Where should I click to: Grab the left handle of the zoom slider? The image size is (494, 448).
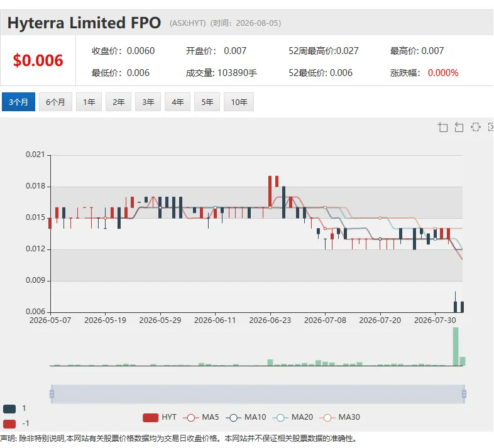click(52, 394)
